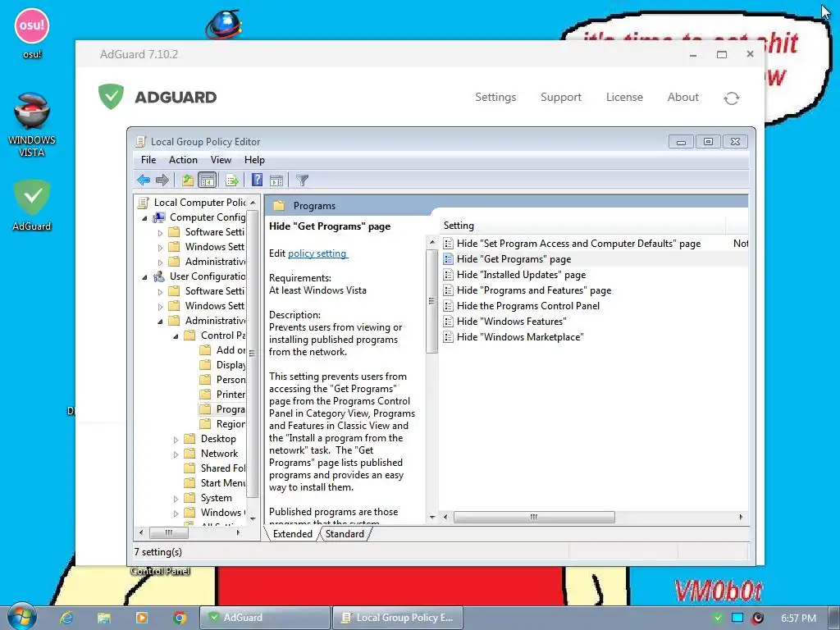This screenshot has width=840, height=630.
Task: Click the taskbar clock showing 6:57 PM
Action: (798, 619)
